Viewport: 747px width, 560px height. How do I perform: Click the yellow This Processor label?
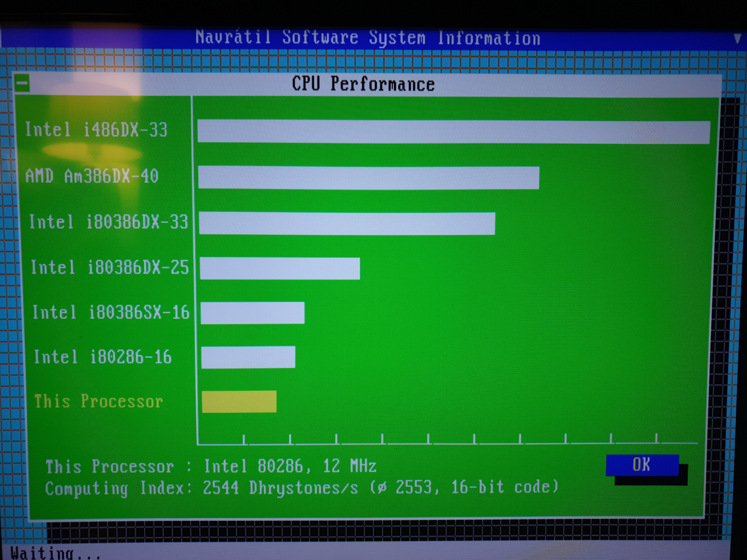pos(98,401)
